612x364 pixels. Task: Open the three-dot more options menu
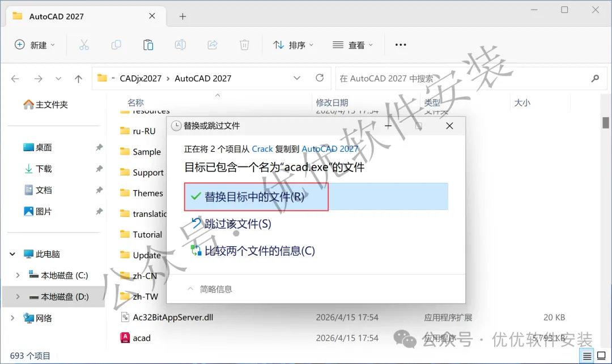pos(401,45)
